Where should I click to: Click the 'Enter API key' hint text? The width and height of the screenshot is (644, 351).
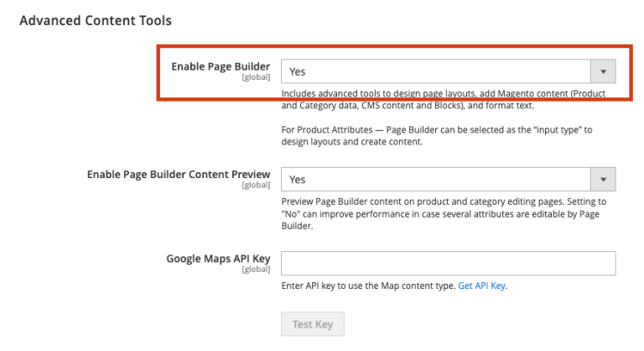click(368, 286)
